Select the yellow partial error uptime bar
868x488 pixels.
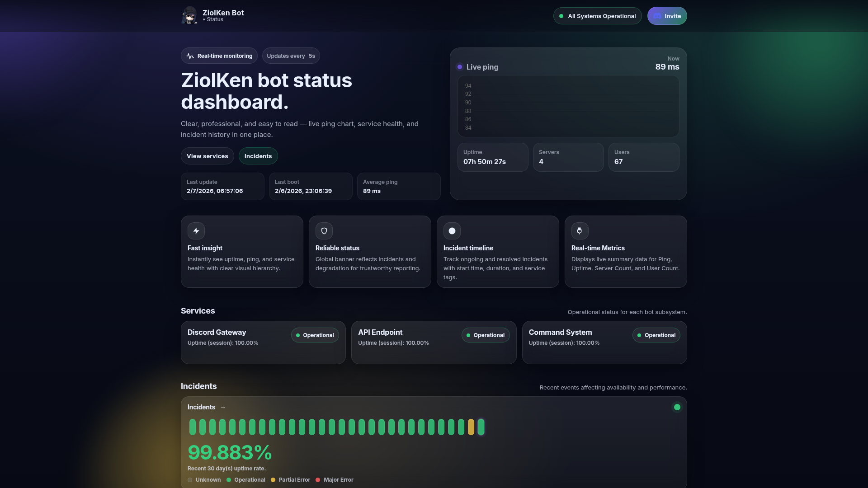[x=471, y=427]
